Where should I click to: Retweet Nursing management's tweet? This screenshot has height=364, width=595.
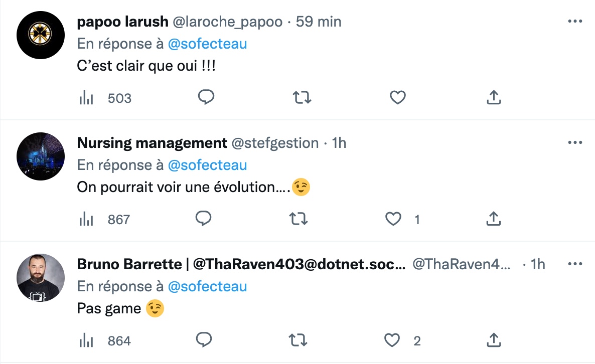(x=299, y=219)
